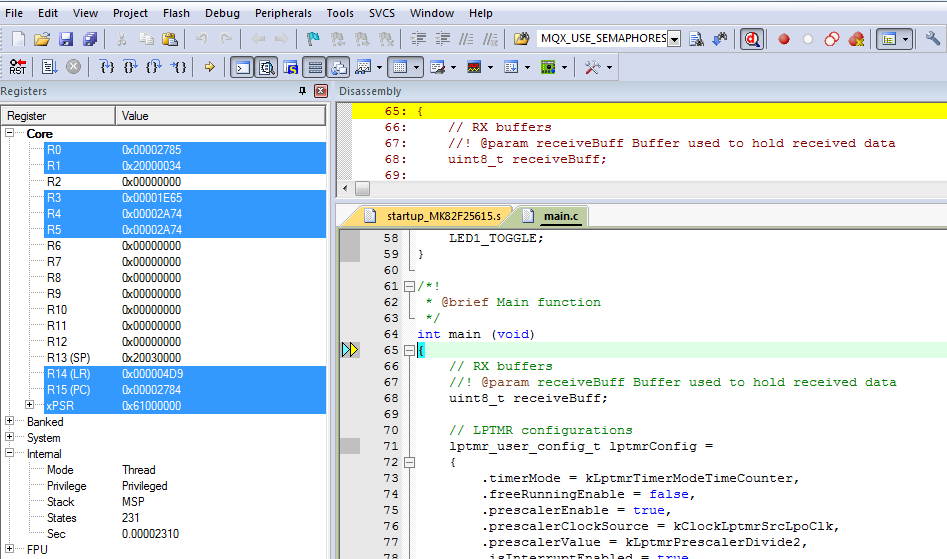This screenshot has height=559, width=947.
Task: Collapse the Core registers group
Action: (x=10, y=134)
